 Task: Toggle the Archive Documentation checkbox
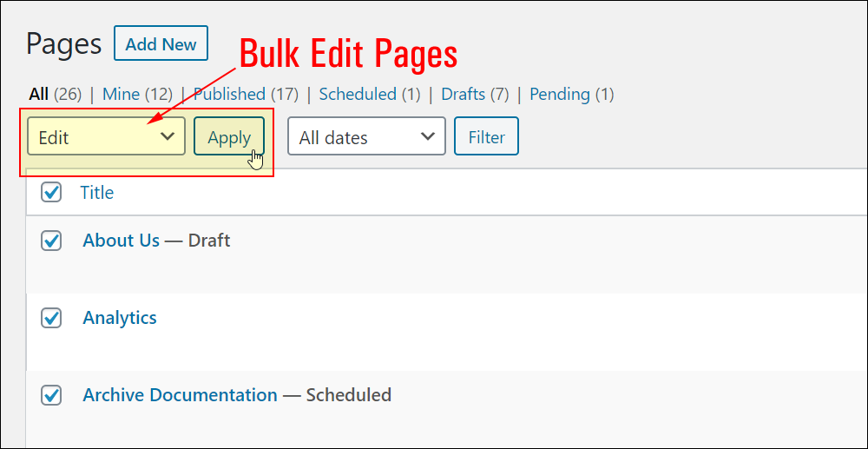click(51, 395)
